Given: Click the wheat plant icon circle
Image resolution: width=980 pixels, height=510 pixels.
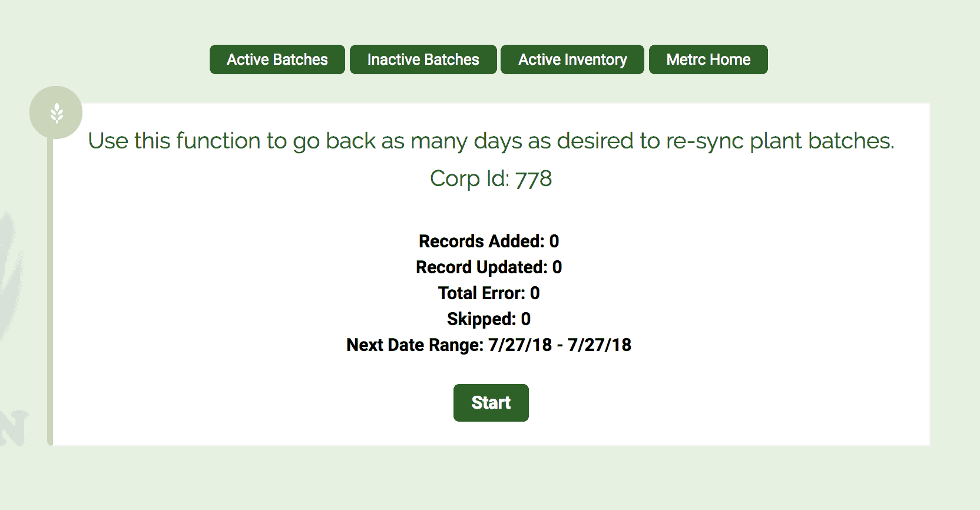Looking at the screenshot, I should (x=56, y=112).
